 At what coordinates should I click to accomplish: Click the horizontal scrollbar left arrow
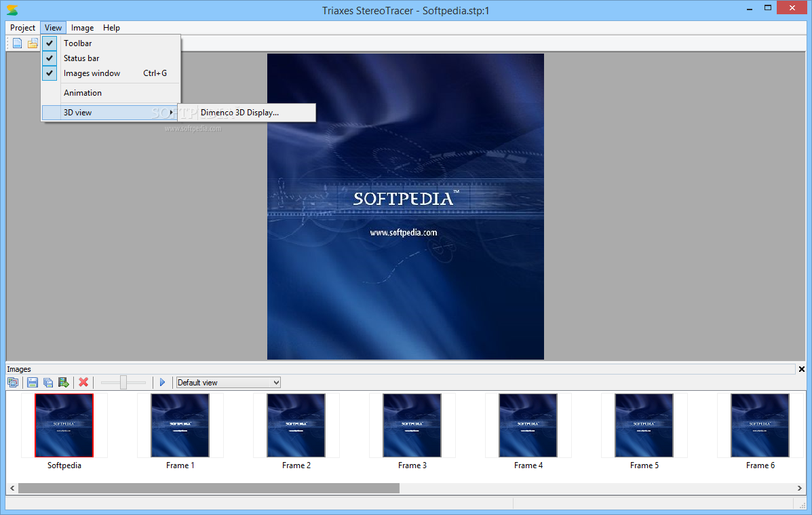[12, 488]
